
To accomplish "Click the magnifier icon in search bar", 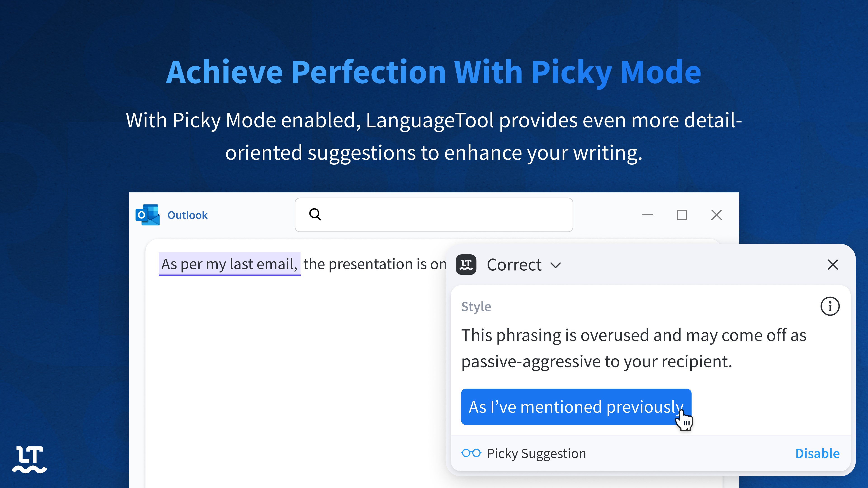I will click(315, 214).
